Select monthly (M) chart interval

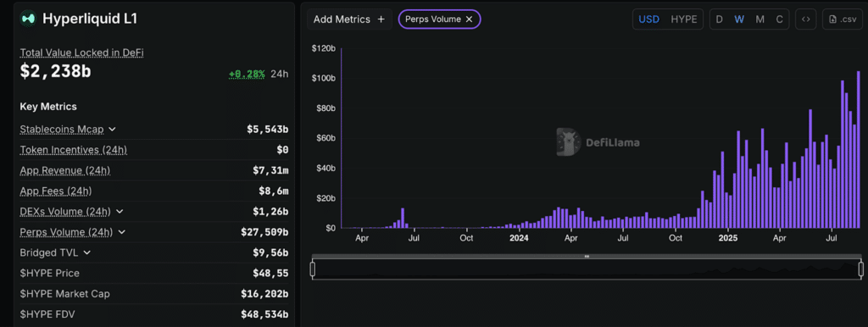click(760, 19)
